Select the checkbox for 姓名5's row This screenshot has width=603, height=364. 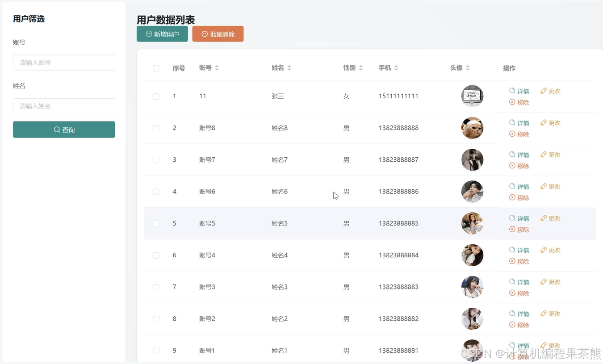[x=156, y=223]
